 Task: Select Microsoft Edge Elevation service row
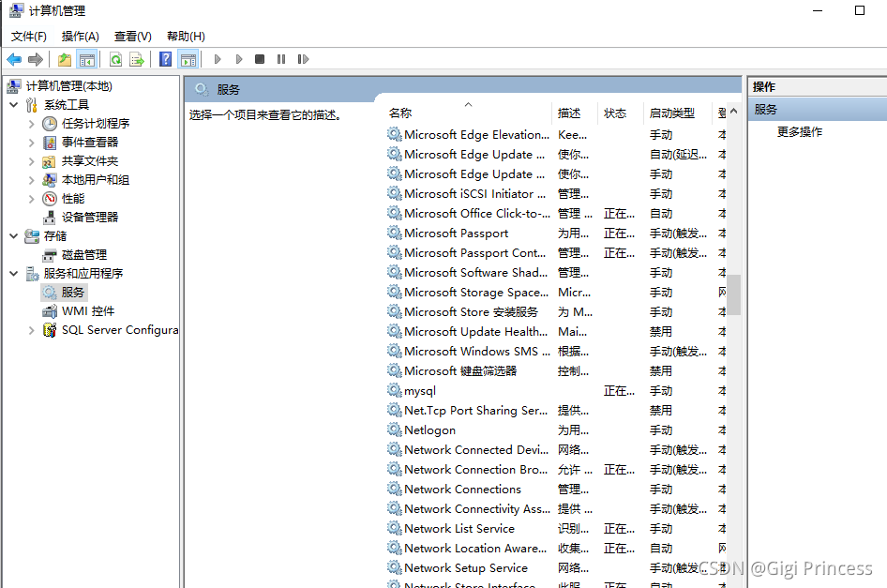pyautogui.click(x=557, y=135)
